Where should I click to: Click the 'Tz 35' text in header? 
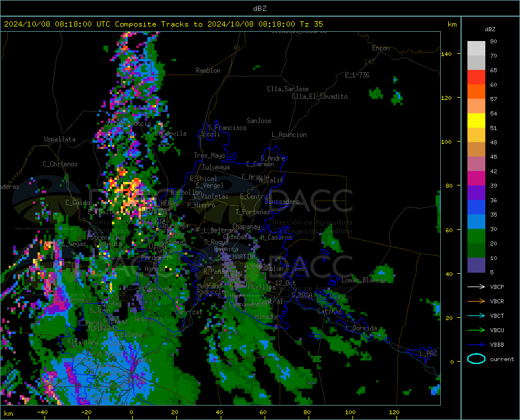click(x=311, y=24)
